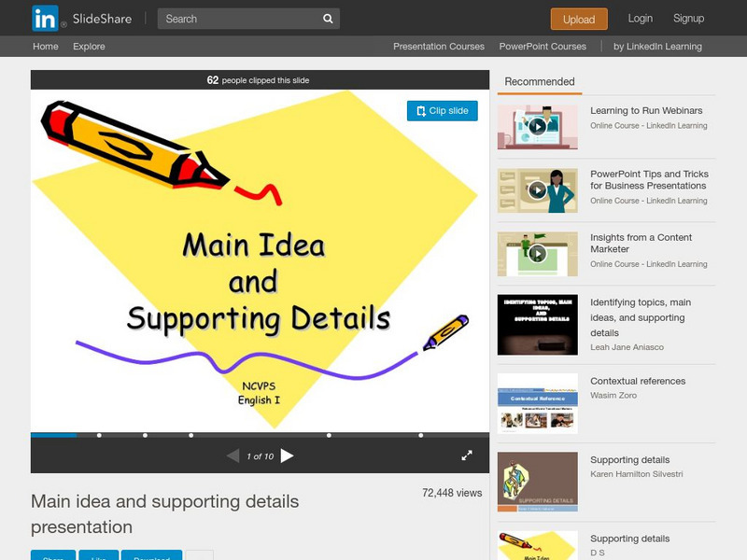Open the Presentation Courses link
This screenshot has width=747, height=560.
439,46
